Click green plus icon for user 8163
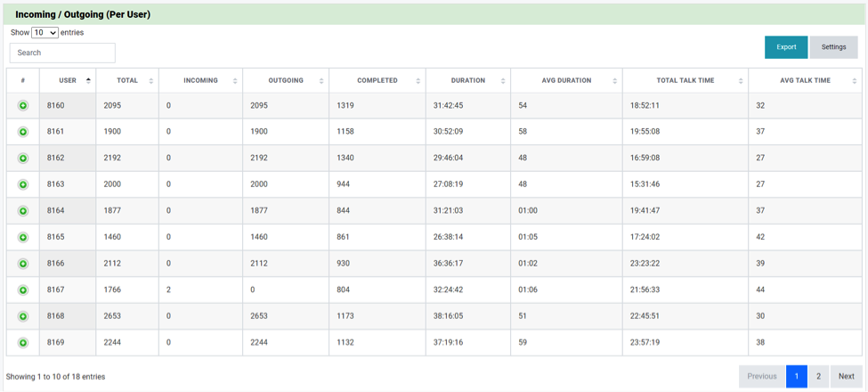Viewport: 868px width, 392px height. click(23, 184)
